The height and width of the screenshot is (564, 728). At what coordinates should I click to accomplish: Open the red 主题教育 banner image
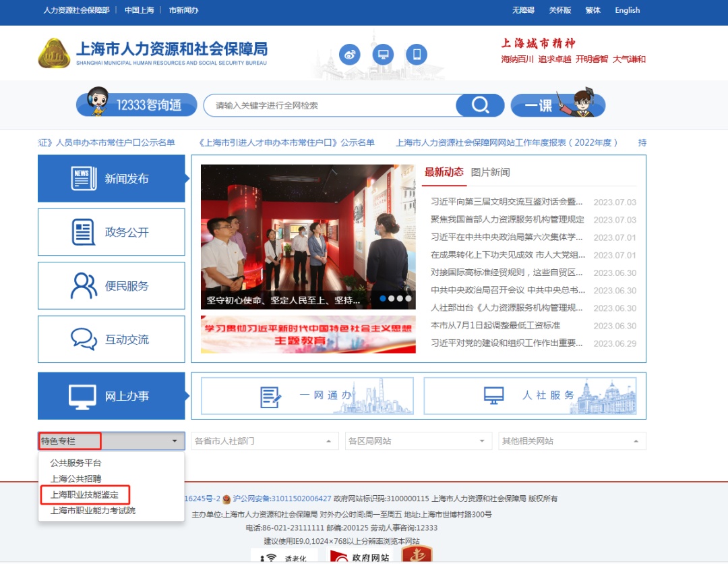(307, 335)
